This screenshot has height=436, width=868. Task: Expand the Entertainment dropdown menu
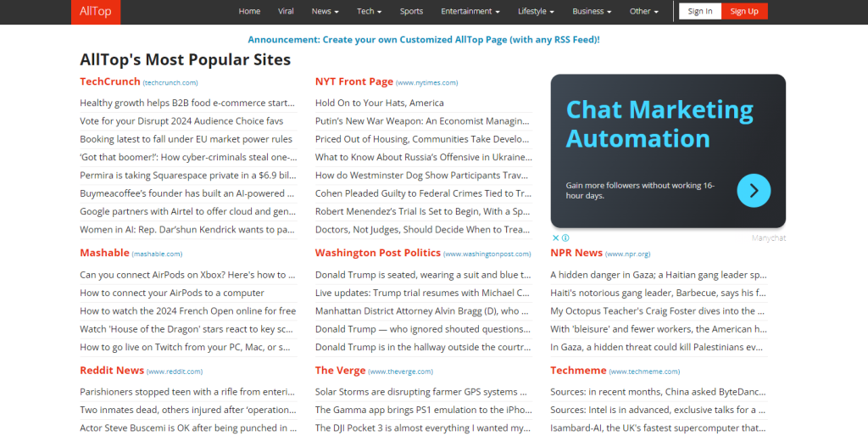pyautogui.click(x=470, y=11)
